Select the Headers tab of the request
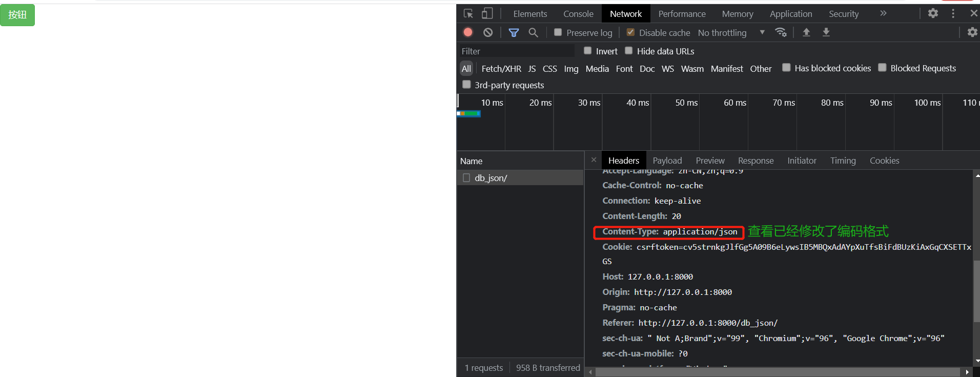 click(624, 161)
